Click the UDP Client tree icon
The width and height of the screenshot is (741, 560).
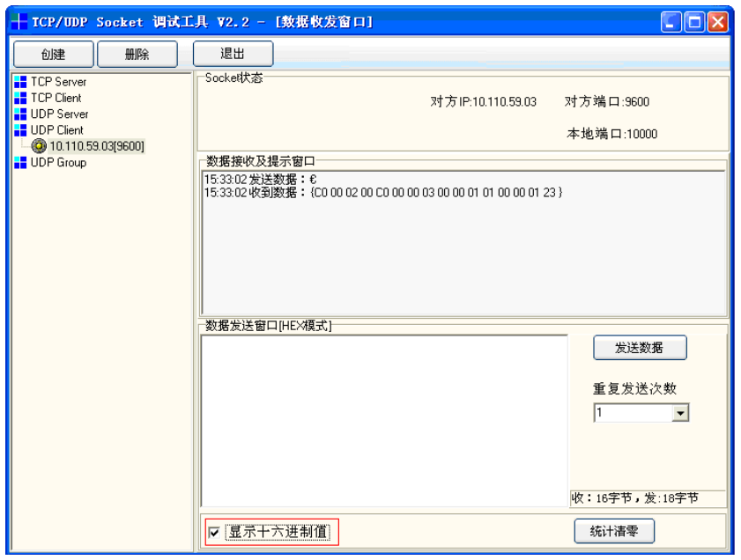click(21, 130)
